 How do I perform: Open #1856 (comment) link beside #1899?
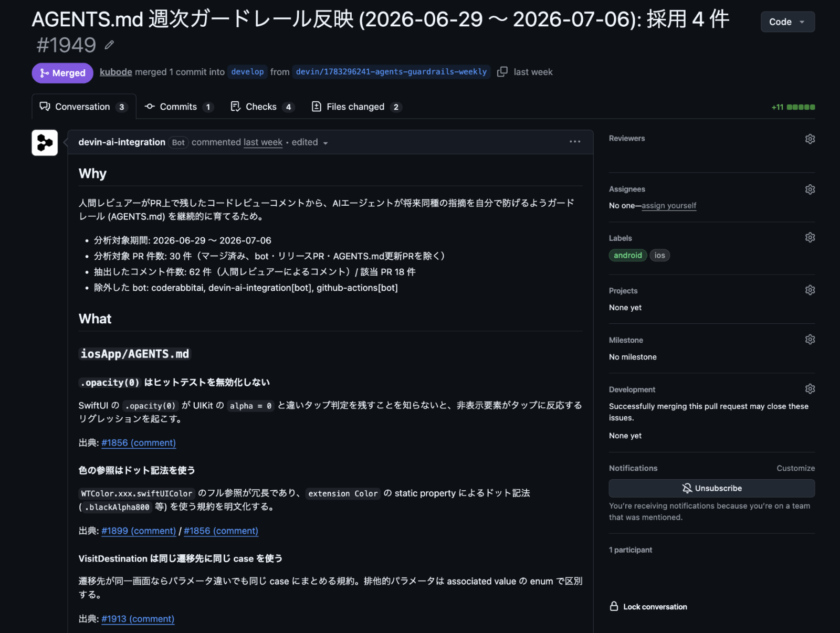tap(221, 531)
